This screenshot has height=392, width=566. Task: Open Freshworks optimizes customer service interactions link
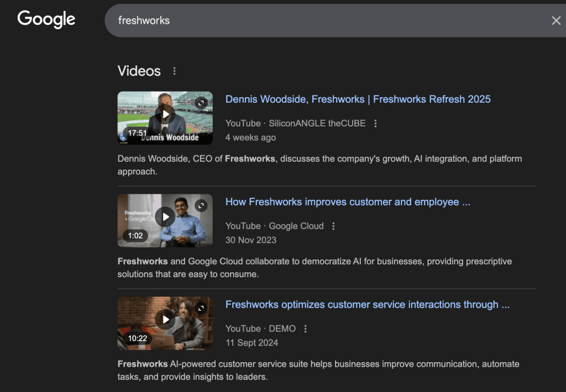(x=367, y=305)
